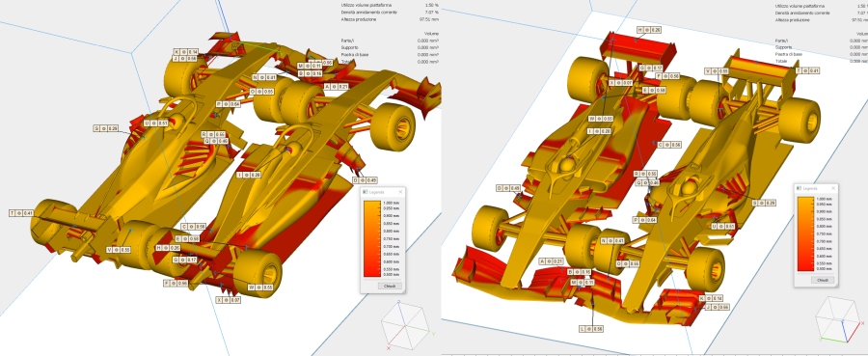Close the left Legenda window with X
Screen dimensions: 868x356
[401, 192]
